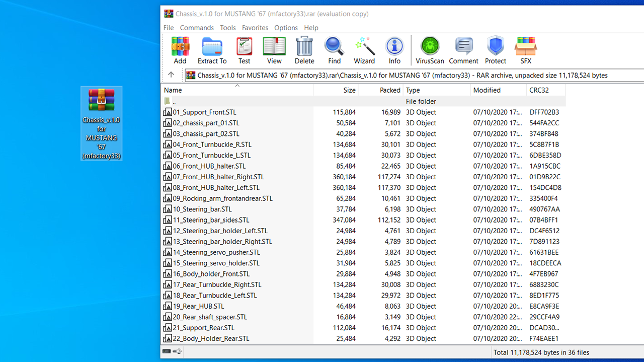Open the Commands menu
This screenshot has width=644, height=362.
[197, 28]
